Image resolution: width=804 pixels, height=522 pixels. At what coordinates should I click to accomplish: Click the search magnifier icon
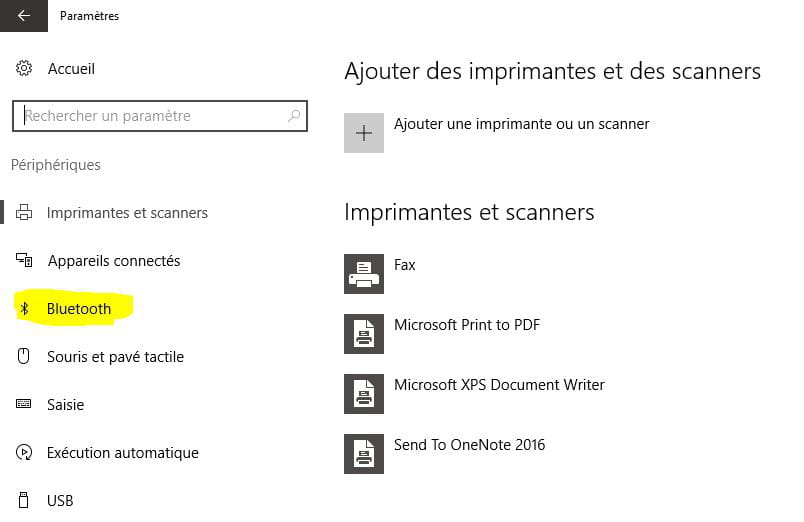(x=294, y=116)
